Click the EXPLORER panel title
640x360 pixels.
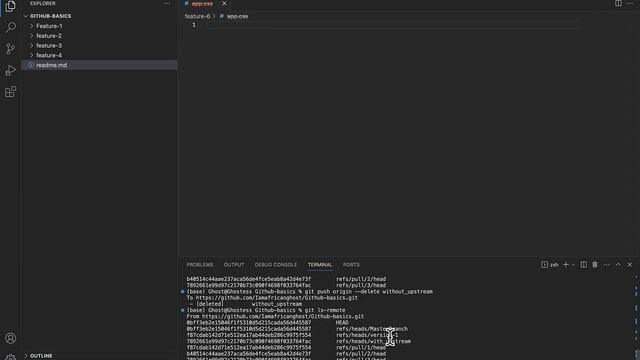42,3
